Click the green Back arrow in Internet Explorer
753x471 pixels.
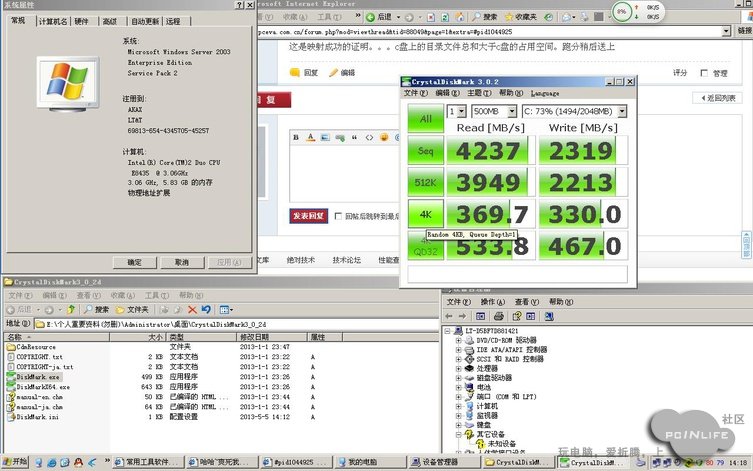point(370,17)
